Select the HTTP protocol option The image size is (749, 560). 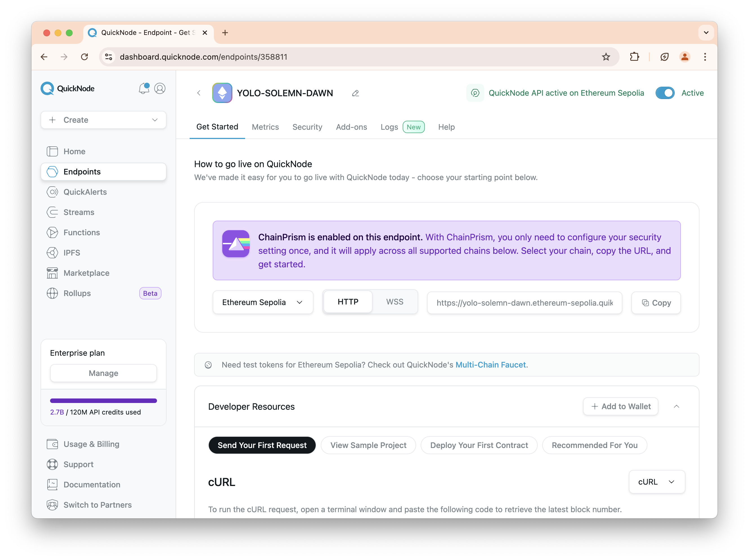(348, 302)
